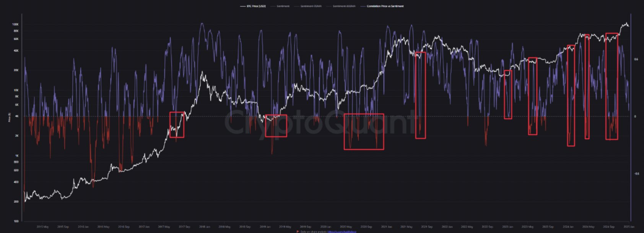Select the wide 2020 red highlight box

pyautogui.click(x=364, y=131)
